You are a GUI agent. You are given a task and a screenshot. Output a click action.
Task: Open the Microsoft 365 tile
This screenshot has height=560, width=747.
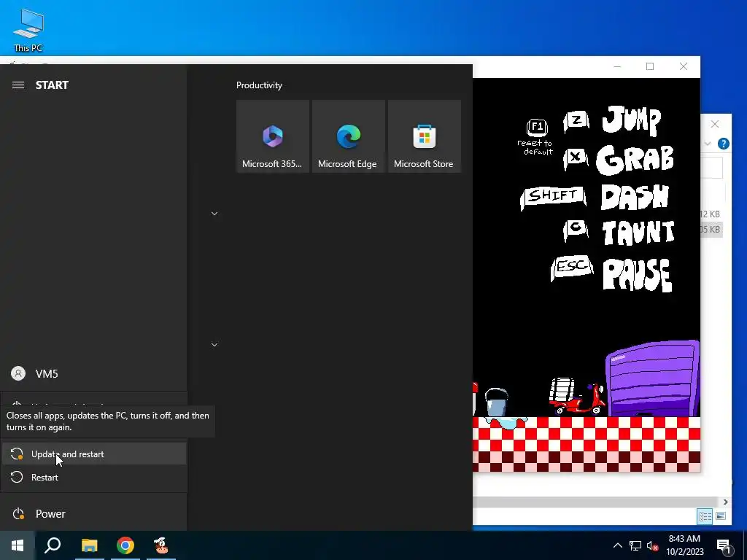coord(273,136)
